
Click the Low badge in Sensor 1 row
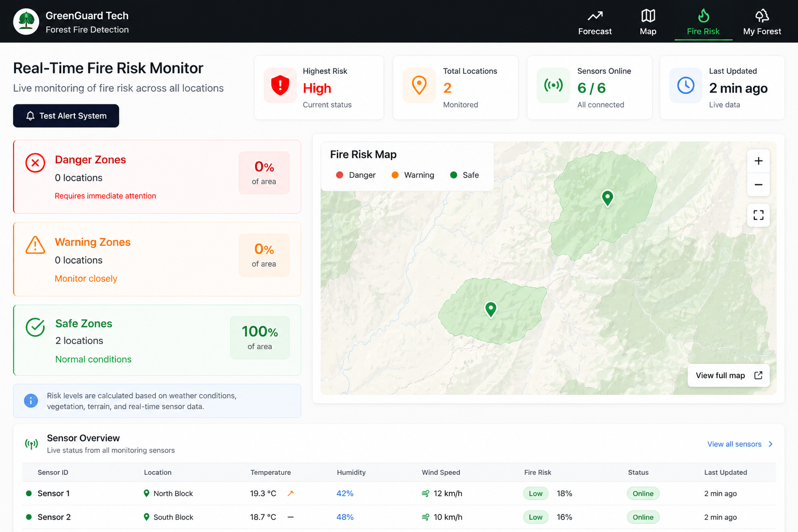click(536, 494)
